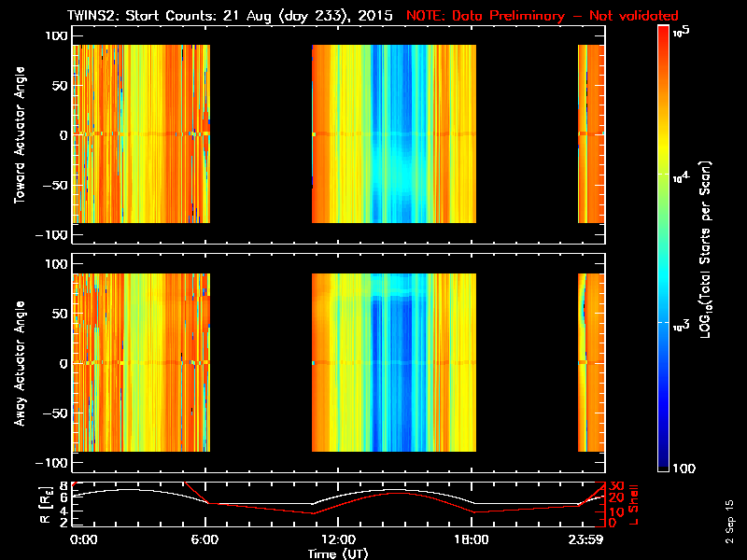The height and width of the screenshot is (560, 747).
Task: Click the red "20" L Shell tick
Action: point(617,498)
